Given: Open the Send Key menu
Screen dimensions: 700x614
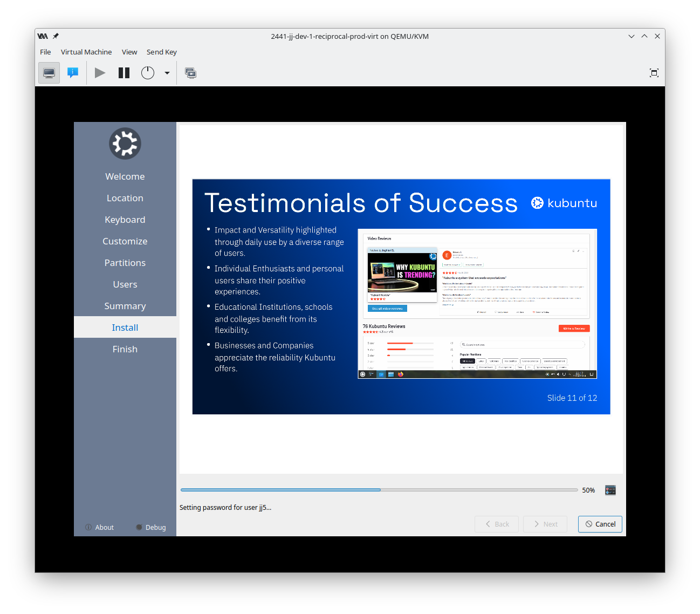Looking at the screenshot, I should (x=162, y=52).
